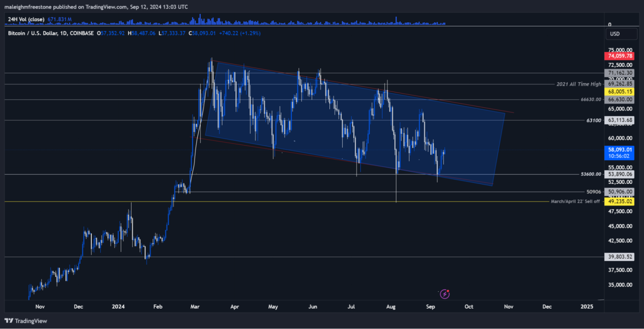Select the yellow 68,005.15 price level label
The width and height of the screenshot is (644, 329).
tap(620, 91)
